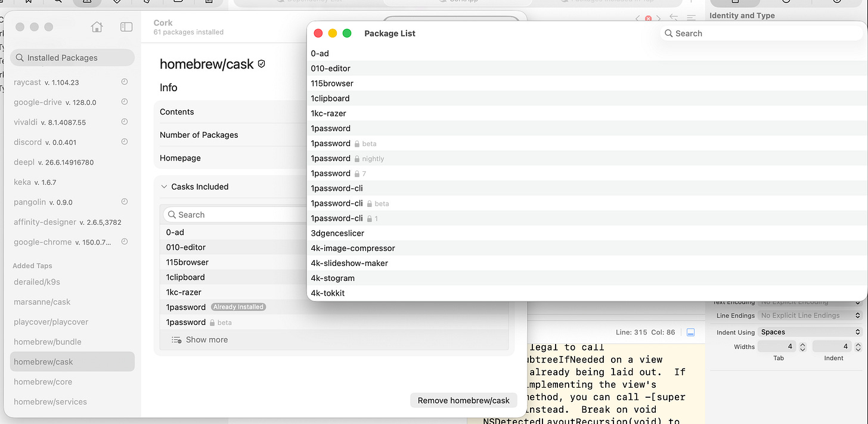This screenshot has height=424, width=868.
Task: Click the outdated clock icon beside raycast
Action: coord(125,82)
